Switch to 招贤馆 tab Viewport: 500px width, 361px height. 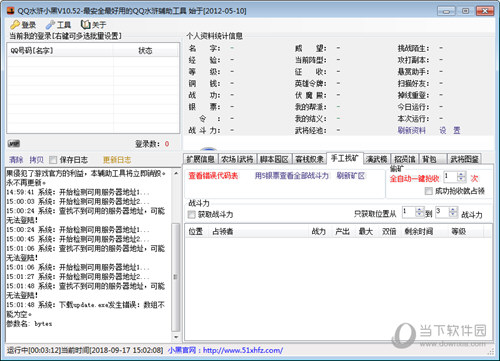pos(405,159)
